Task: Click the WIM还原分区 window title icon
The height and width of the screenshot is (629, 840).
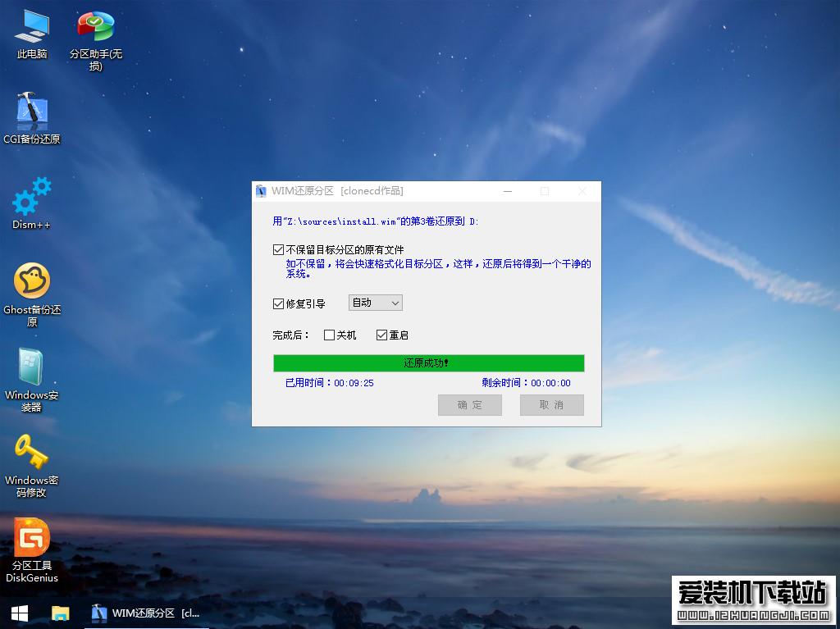Action: [x=261, y=191]
